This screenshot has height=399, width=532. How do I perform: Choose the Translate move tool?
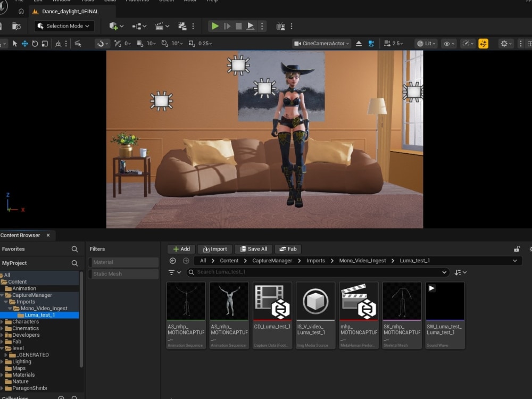coord(25,44)
